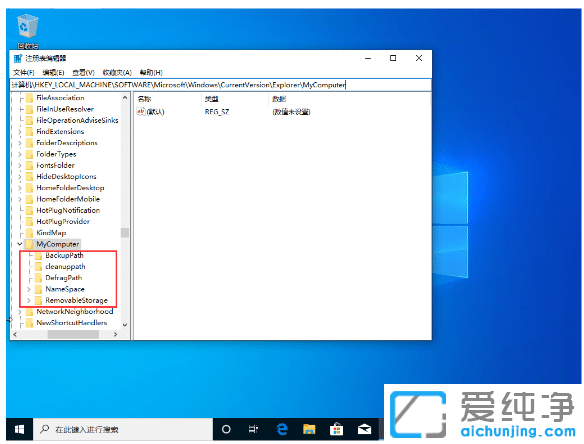The width and height of the screenshot is (584, 444).
Task: Click the tree scroll up arrow
Action: click(125, 98)
